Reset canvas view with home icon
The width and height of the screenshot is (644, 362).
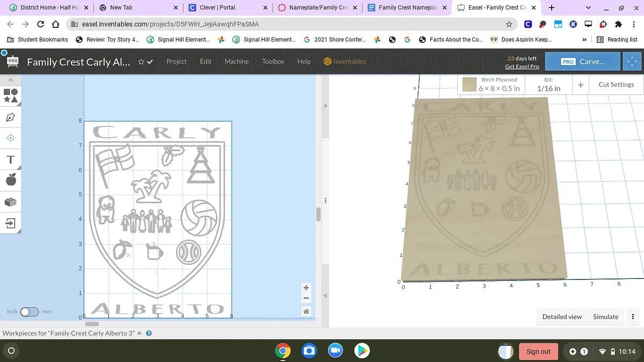coord(306,311)
